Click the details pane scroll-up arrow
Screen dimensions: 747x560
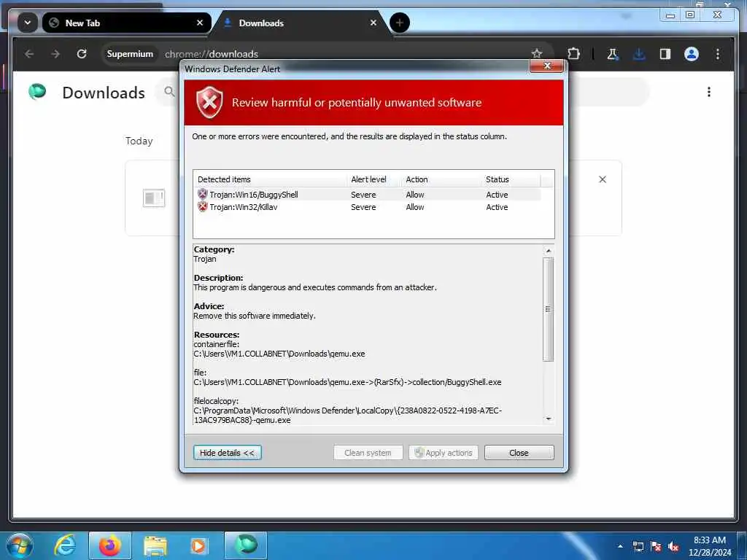tap(549, 251)
